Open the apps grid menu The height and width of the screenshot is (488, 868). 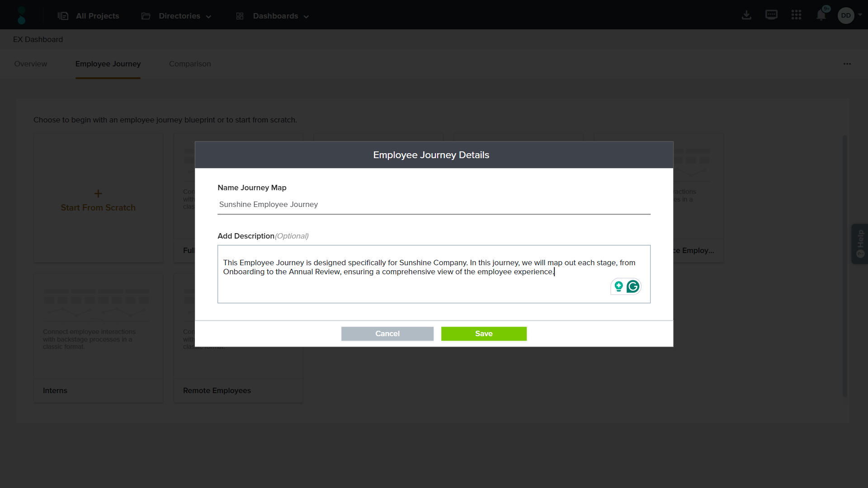pos(796,15)
